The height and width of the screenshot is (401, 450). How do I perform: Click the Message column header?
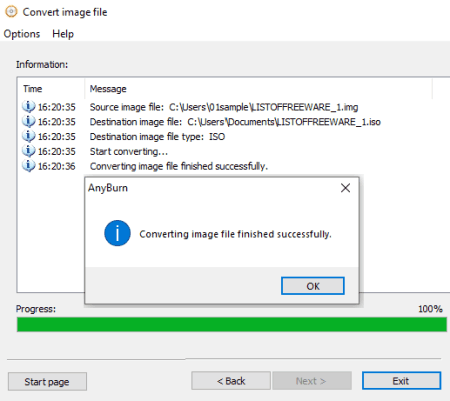[108, 89]
